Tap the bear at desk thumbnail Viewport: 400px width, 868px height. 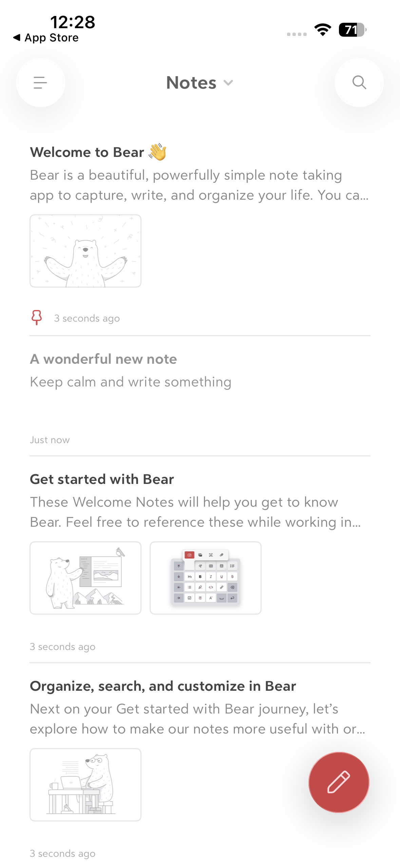pos(85,785)
